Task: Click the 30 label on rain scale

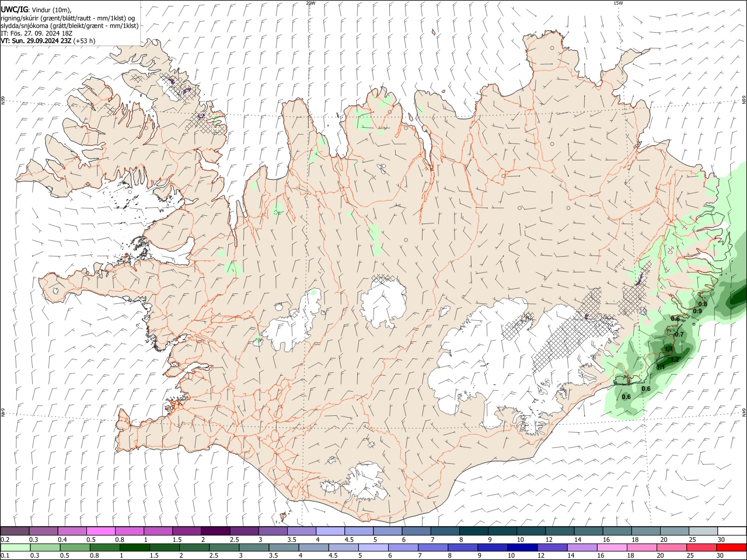Action: 720,555
